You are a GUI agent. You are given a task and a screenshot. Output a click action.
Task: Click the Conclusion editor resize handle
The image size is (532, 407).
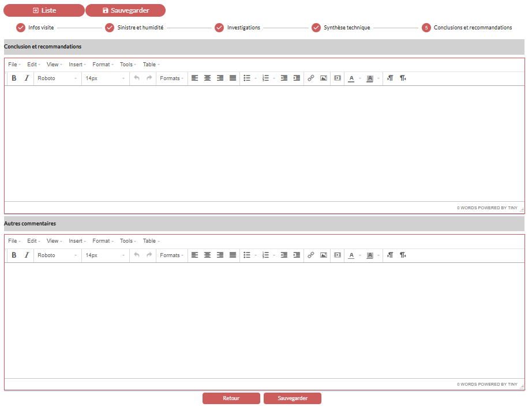click(522, 210)
